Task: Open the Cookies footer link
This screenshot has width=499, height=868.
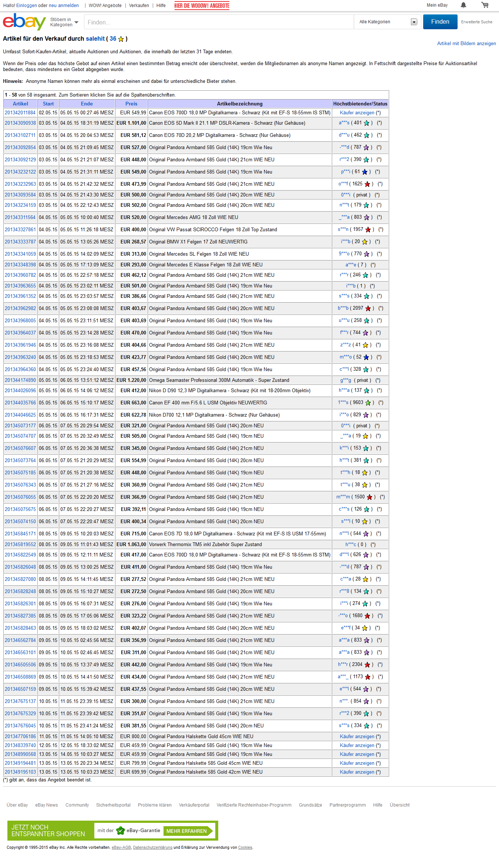Action: pos(245,847)
